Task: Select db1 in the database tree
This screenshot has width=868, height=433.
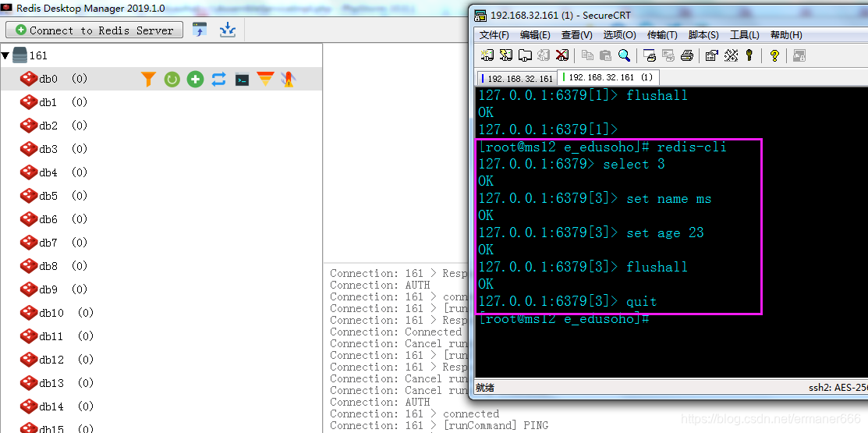Action: pos(48,102)
